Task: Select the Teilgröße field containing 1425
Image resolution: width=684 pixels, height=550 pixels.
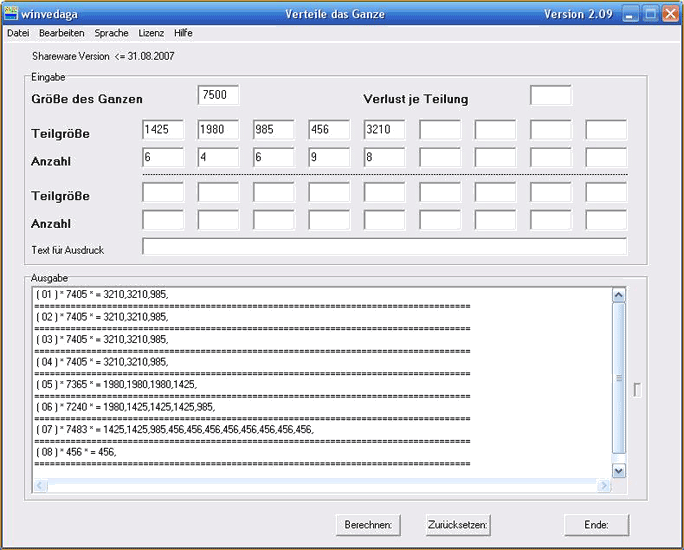Action: tap(163, 130)
